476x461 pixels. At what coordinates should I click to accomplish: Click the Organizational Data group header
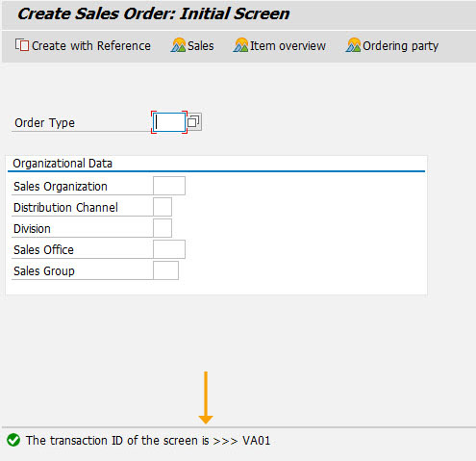coord(63,164)
